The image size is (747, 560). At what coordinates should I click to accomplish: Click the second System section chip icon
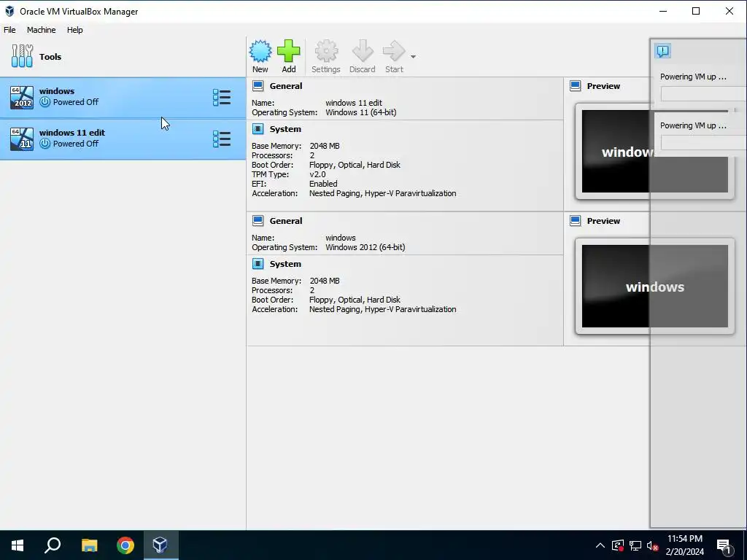[x=258, y=263]
